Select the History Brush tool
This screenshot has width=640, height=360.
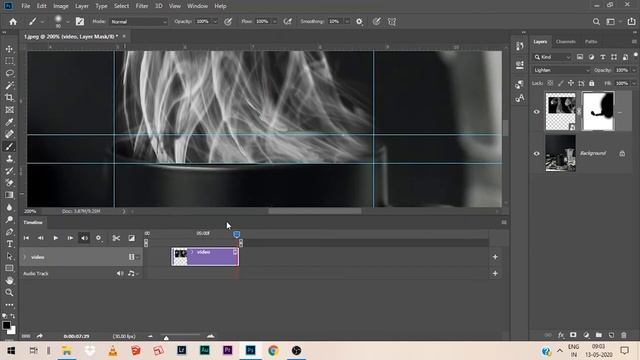click(9, 171)
